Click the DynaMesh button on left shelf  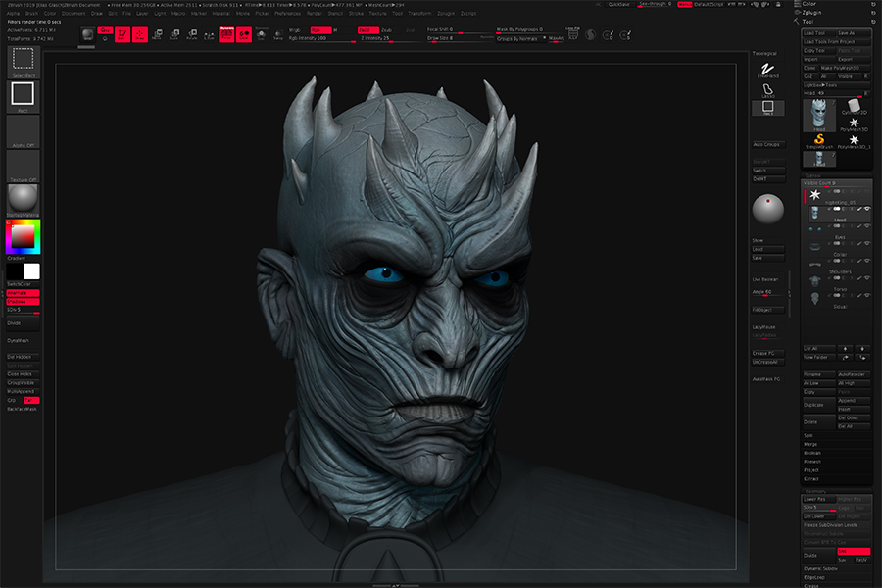coord(23,341)
